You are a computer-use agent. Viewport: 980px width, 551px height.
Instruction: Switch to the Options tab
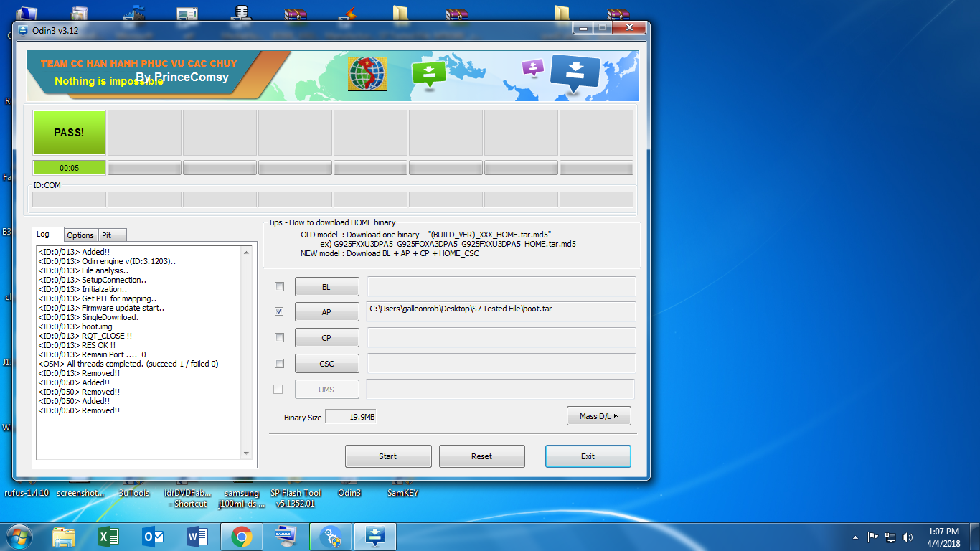[x=80, y=235]
